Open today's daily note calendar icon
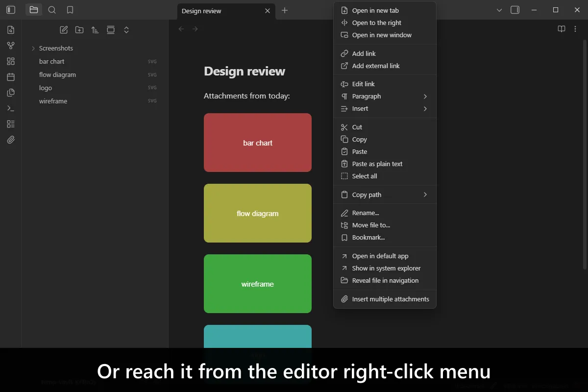This screenshot has width=588, height=392. point(11,77)
